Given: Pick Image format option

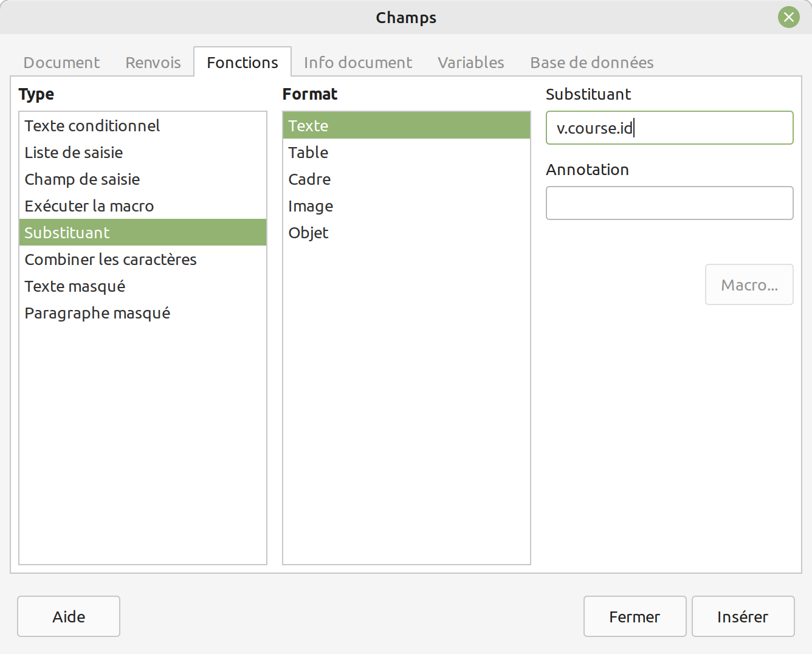Looking at the screenshot, I should [311, 206].
